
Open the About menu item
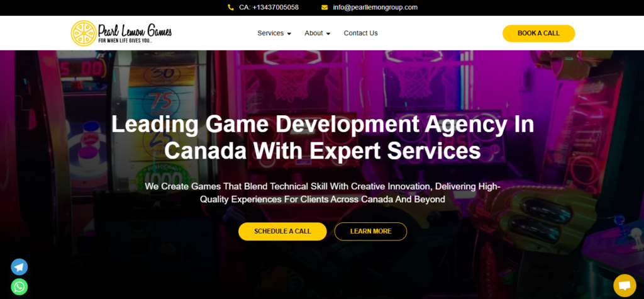[313, 33]
